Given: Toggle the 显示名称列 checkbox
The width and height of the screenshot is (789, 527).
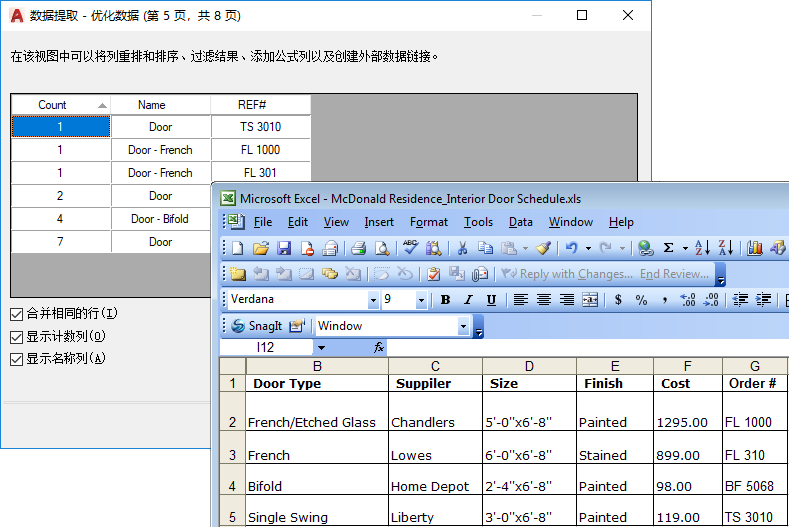Looking at the screenshot, I should [17, 359].
